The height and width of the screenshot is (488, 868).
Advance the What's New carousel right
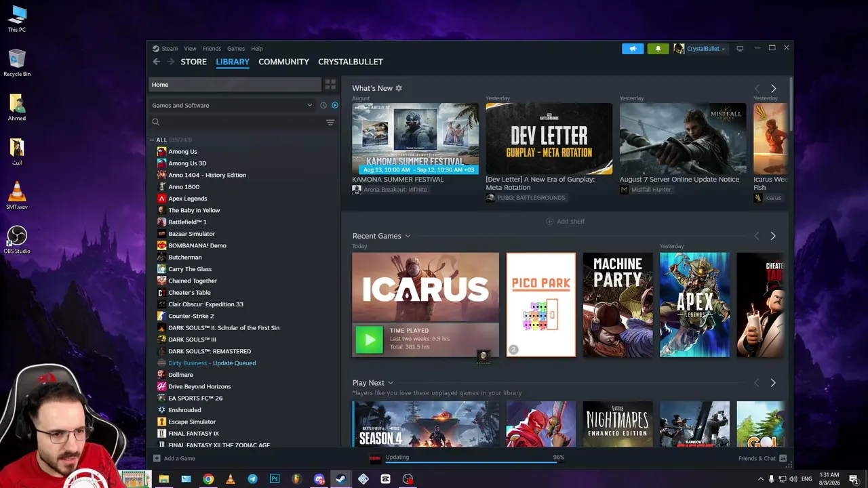(x=773, y=89)
